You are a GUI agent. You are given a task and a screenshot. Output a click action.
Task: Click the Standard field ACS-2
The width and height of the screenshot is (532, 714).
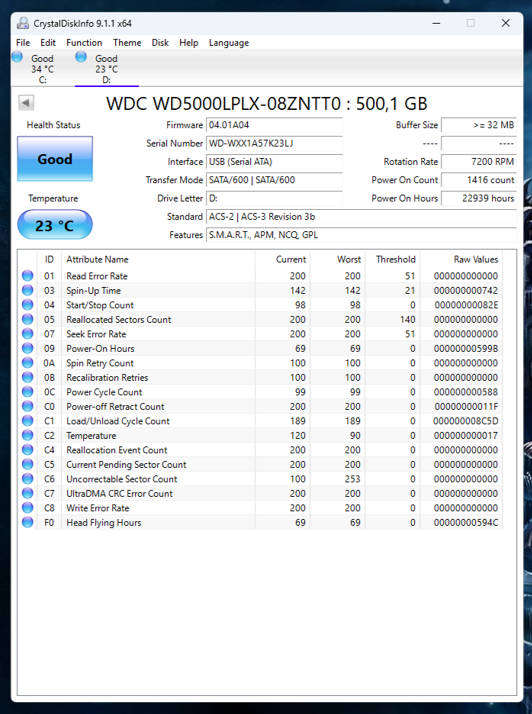click(x=361, y=217)
